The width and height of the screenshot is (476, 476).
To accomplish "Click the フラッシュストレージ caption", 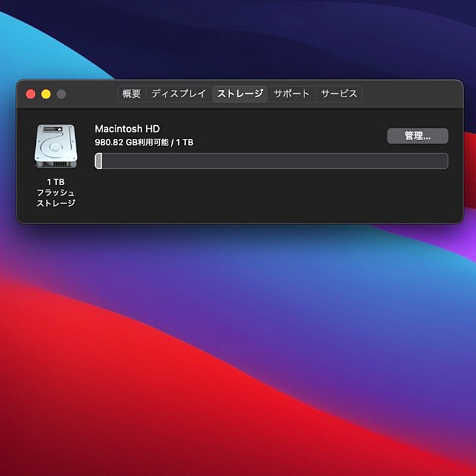I will [55, 198].
